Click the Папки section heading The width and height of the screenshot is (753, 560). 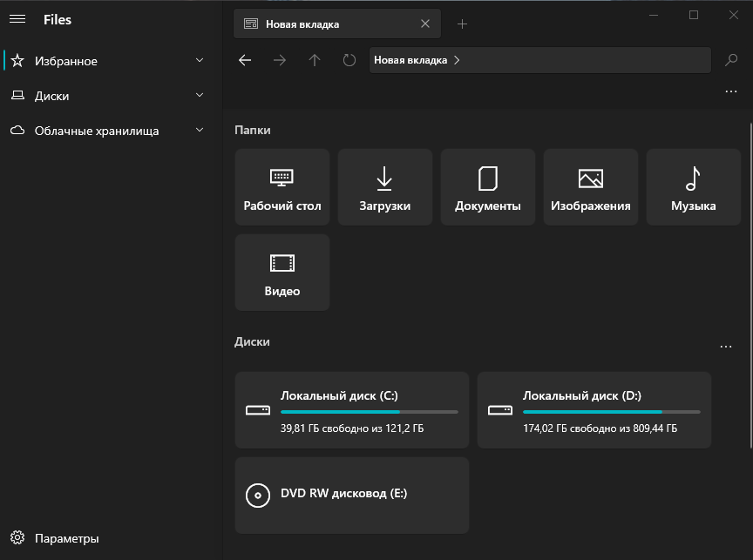tap(253, 130)
